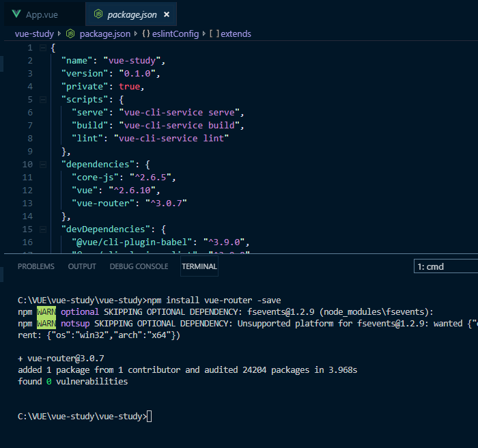The image size is (478, 448).
Task: Collapse the root object fold at line 1
Action: [x=43, y=48]
